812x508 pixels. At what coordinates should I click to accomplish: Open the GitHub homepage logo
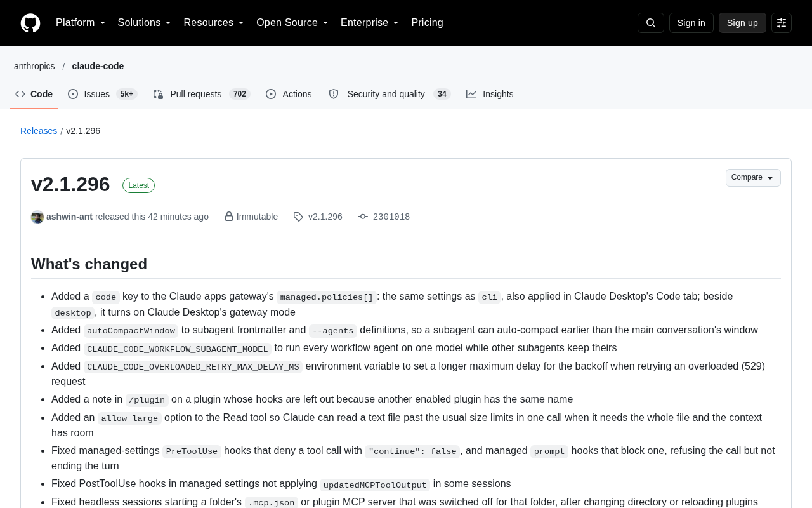(30, 23)
